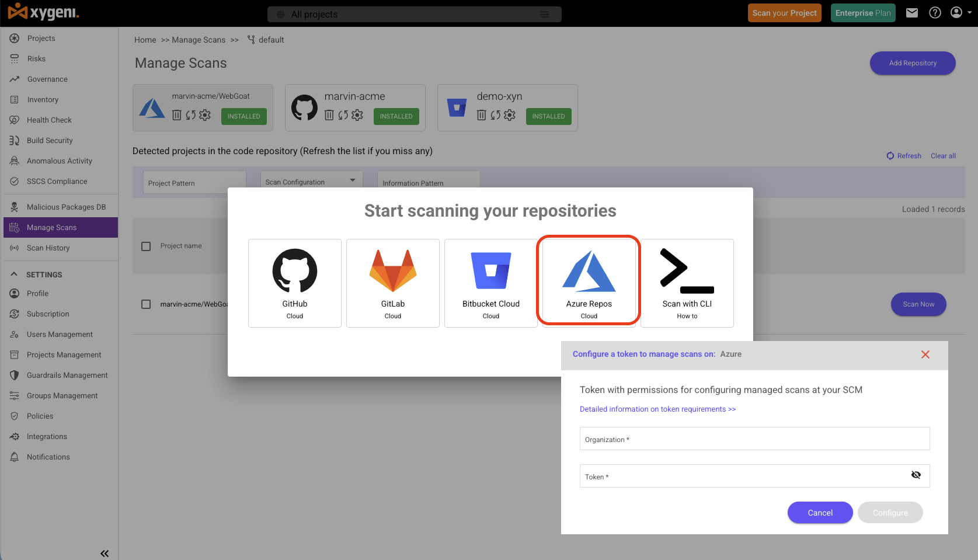Choose the GitLab Cloud option
978x560 pixels.
point(392,283)
